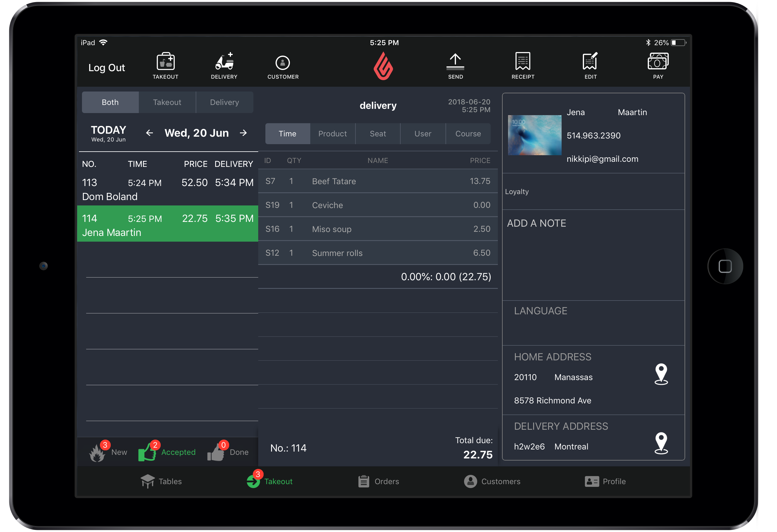Click the Edit order icon
The width and height of the screenshot is (777, 532).
coord(590,62)
